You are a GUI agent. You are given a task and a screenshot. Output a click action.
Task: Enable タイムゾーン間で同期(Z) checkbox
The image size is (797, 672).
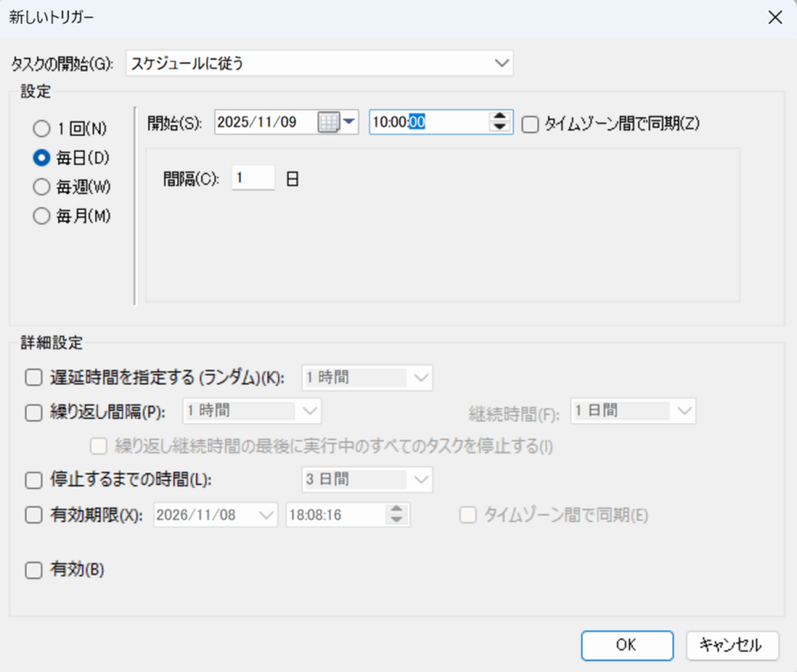pos(530,123)
